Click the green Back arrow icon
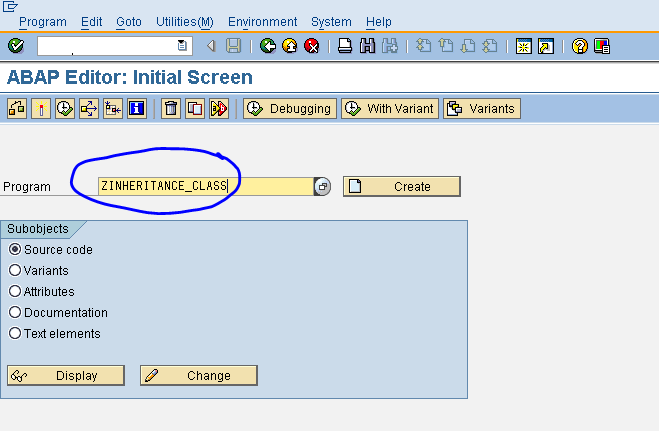659x431 pixels. [x=268, y=45]
